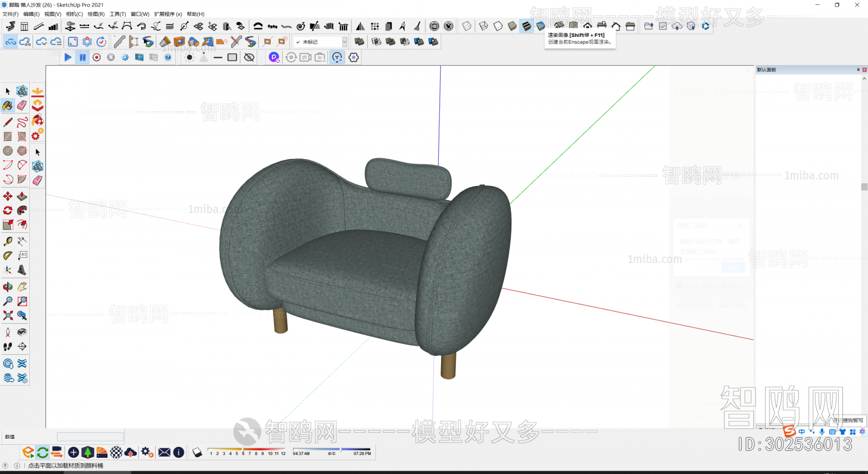Viewport: 868px width, 474px height.
Task: Toggle Sogou input 中 language indicator
Action: (x=801, y=432)
